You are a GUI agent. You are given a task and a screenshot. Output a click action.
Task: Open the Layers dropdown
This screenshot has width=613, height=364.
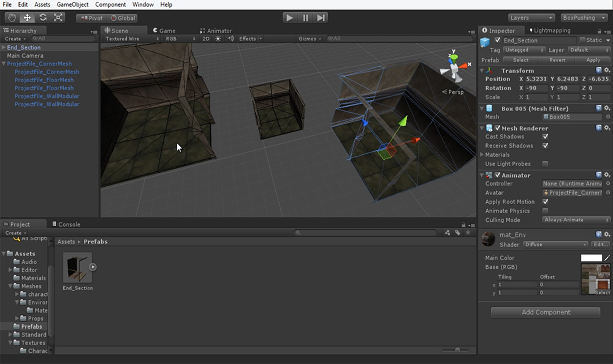(x=531, y=18)
